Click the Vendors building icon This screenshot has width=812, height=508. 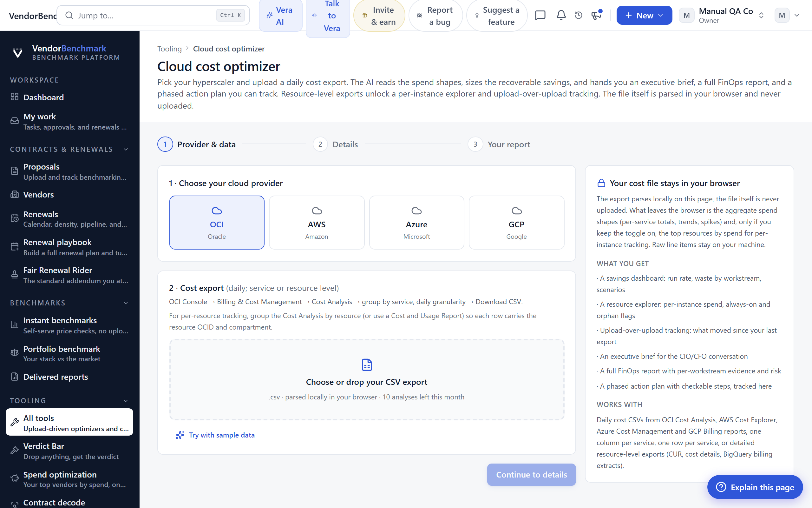14,195
